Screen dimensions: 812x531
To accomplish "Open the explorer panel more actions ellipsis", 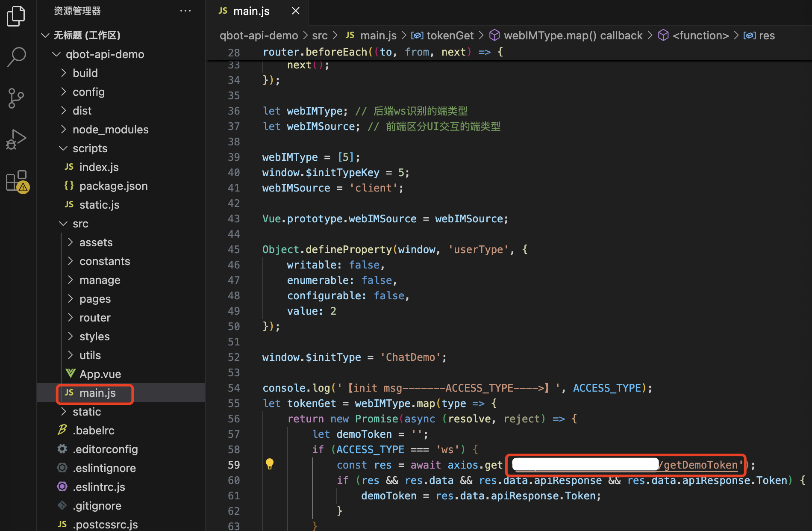I will pos(185,11).
